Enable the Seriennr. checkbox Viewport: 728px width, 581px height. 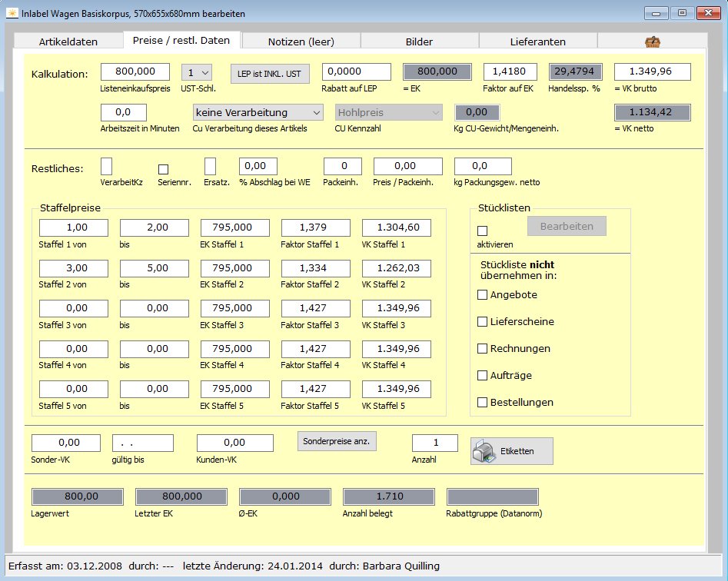[163, 169]
